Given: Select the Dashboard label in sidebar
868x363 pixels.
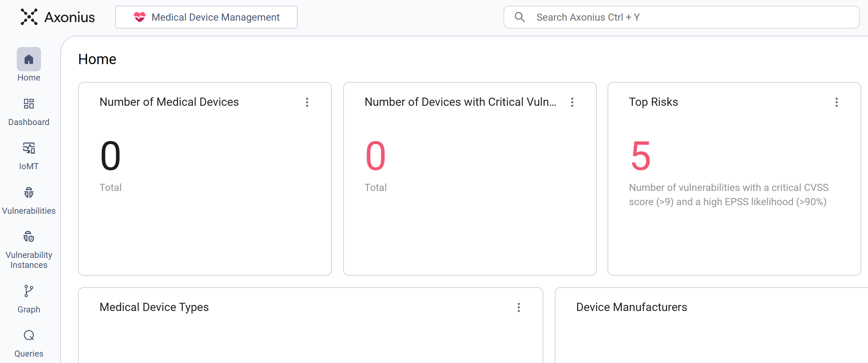Looking at the screenshot, I should (x=29, y=122).
